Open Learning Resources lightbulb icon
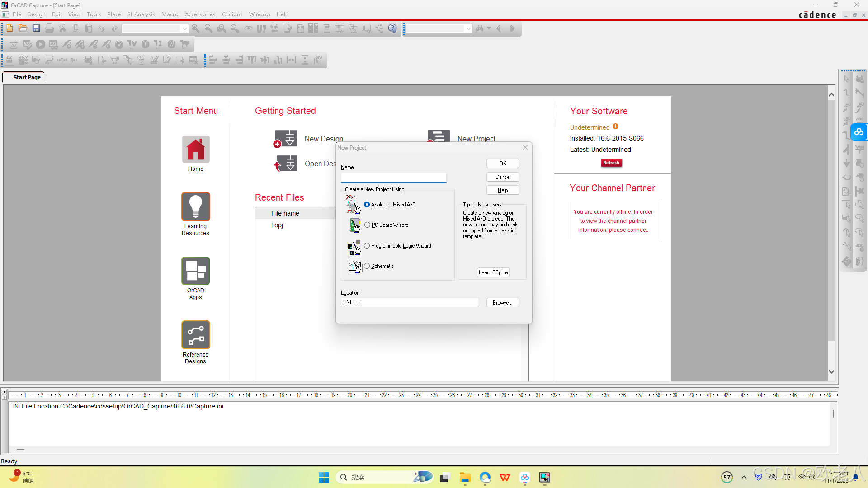The height and width of the screenshot is (488, 868). [x=196, y=206]
